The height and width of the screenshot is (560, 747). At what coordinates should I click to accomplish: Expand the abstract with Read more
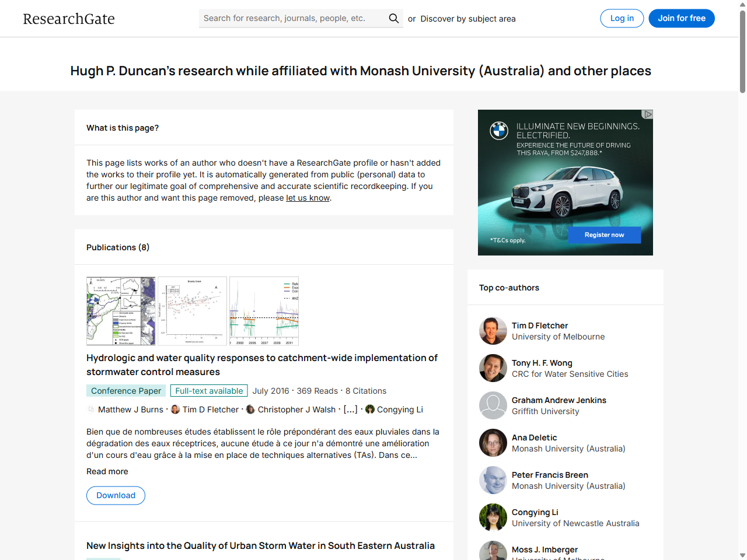coord(107,471)
